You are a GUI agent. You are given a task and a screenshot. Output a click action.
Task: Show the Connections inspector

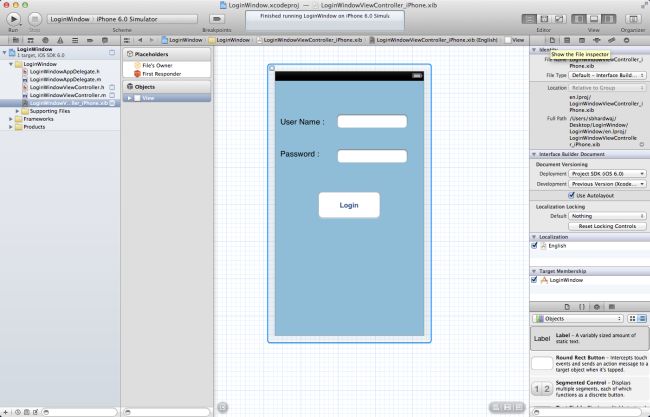626,40
